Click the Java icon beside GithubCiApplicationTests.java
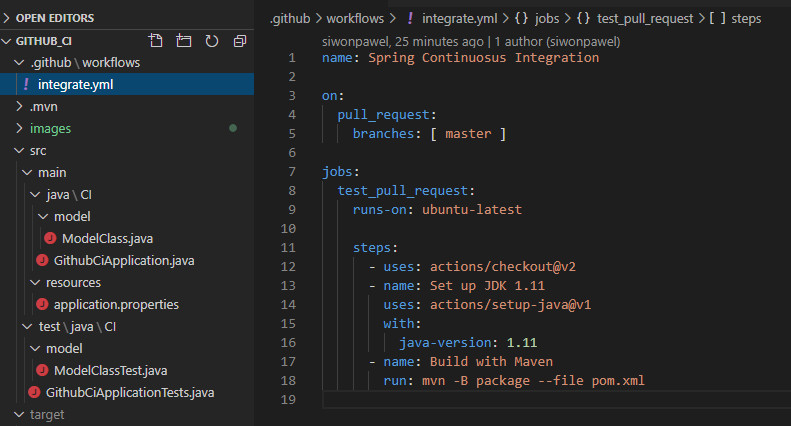The image size is (791, 426). pos(34,392)
